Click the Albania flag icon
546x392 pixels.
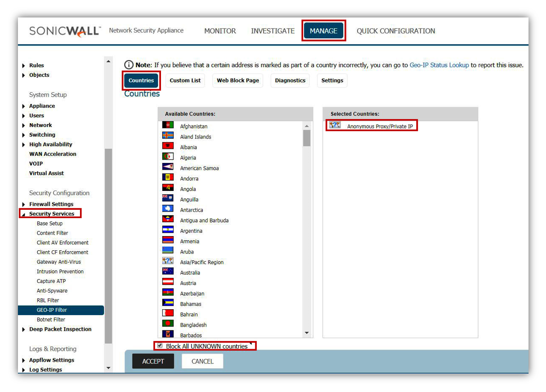pyautogui.click(x=168, y=146)
